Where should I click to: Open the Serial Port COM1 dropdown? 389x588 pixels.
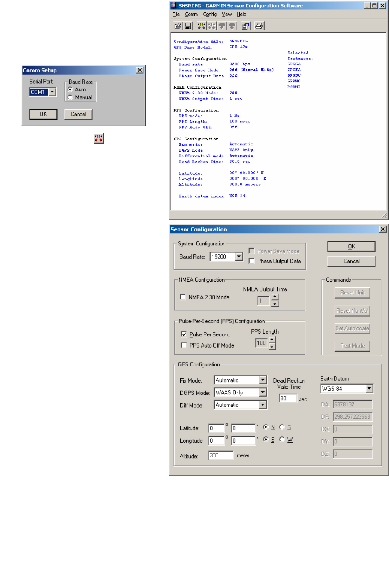[52, 92]
